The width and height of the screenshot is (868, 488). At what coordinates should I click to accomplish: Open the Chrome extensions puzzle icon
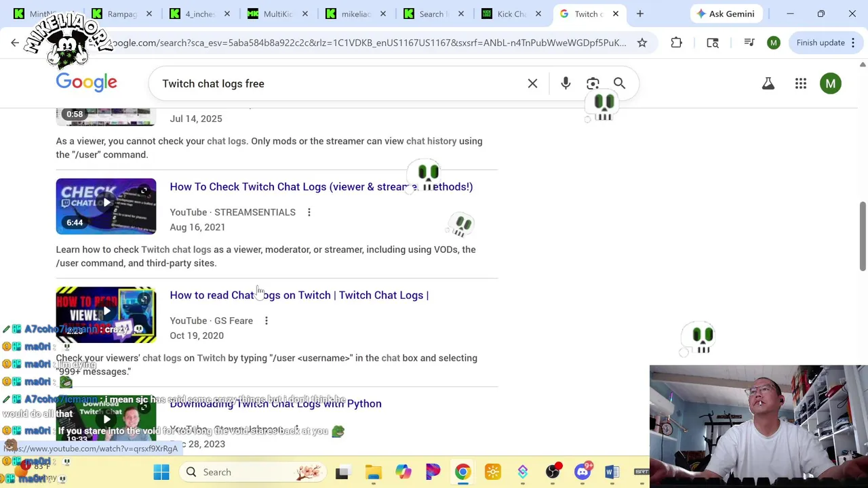(x=676, y=43)
